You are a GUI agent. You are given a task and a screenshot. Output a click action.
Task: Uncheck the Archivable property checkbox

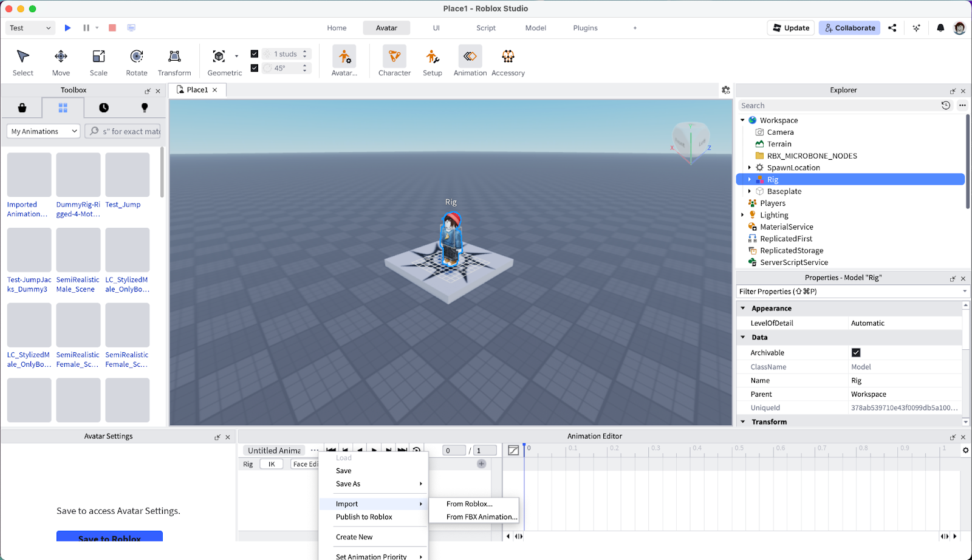tap(856, 353)
